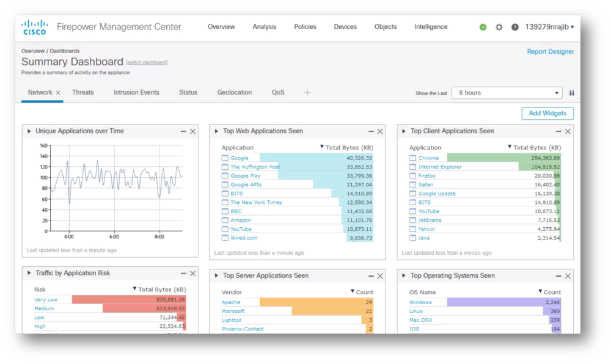The image size is (611, 364).
Task: Expand Top Server Applications Seen triangle
Action: 217,275
